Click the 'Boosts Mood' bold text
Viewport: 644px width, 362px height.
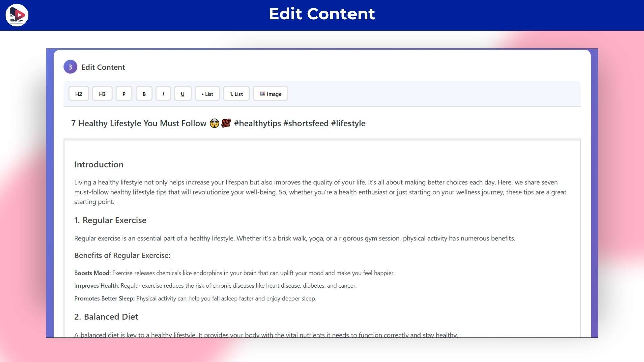point(92,273)
